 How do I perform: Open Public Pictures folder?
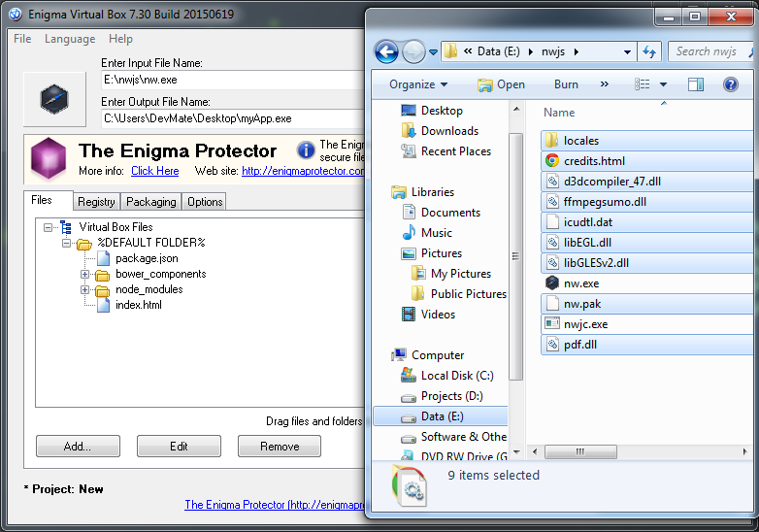pyautogui.click(x=458, y=293)
